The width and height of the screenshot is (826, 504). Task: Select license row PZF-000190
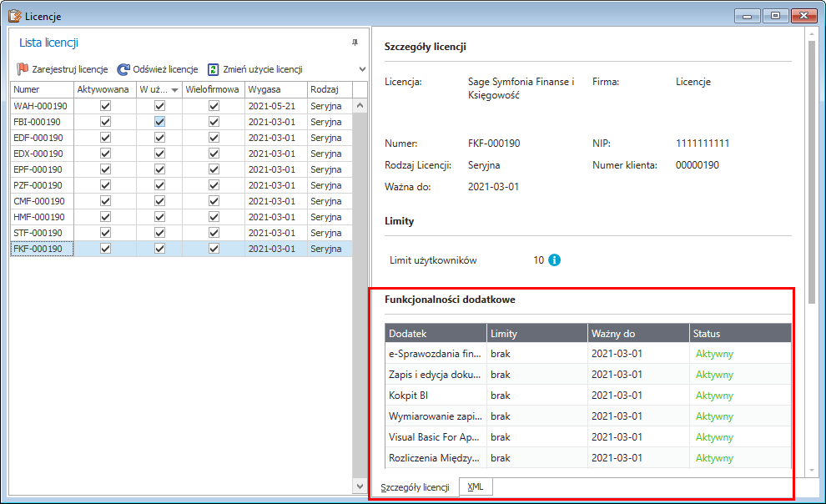click(x=181, y=185)
